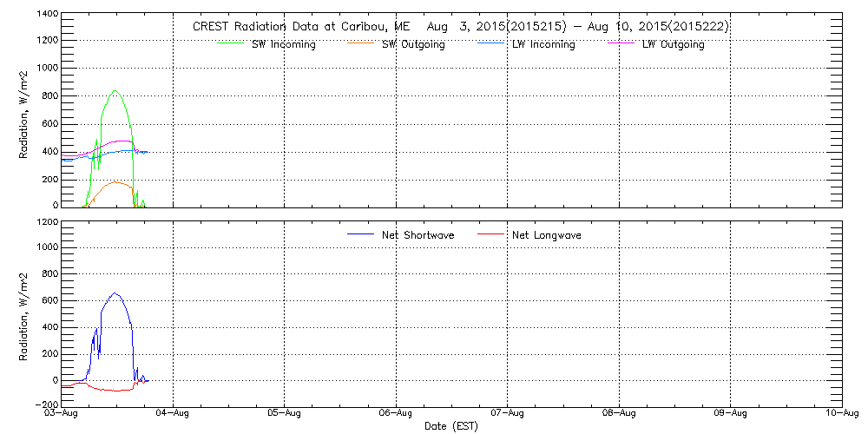Select the SW Outgoing legend entry
Screen dimensions: 868x434
pos(413,44)
